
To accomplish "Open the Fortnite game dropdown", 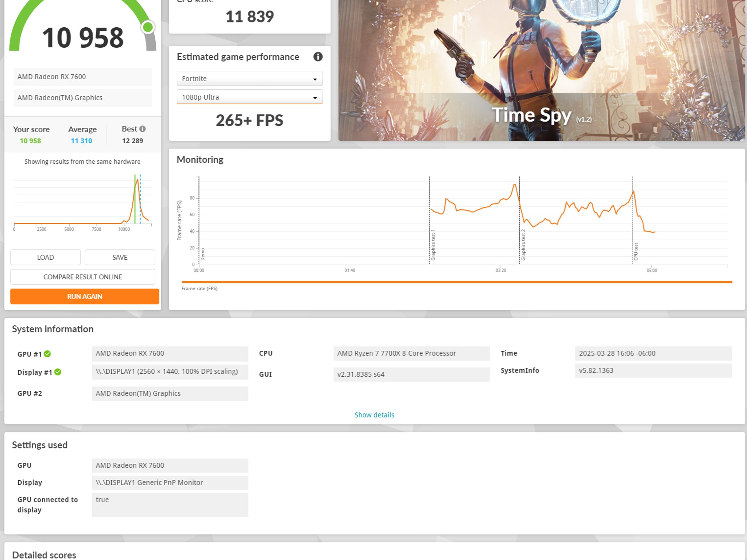I will tap(249, 78).
